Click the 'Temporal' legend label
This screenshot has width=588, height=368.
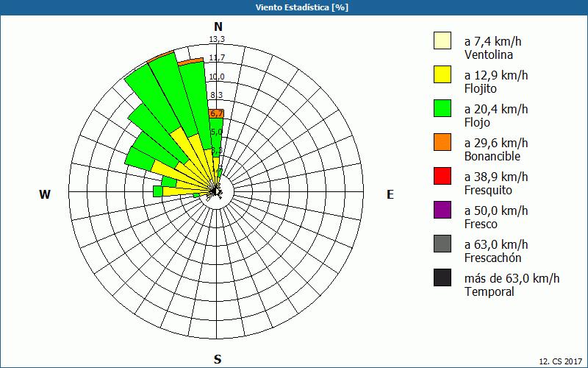489,291
